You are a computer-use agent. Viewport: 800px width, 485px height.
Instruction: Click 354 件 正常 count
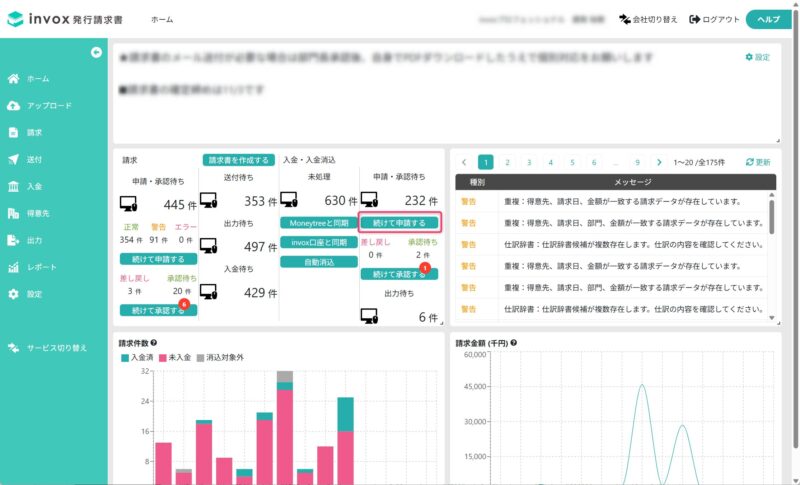pos(131,240)
